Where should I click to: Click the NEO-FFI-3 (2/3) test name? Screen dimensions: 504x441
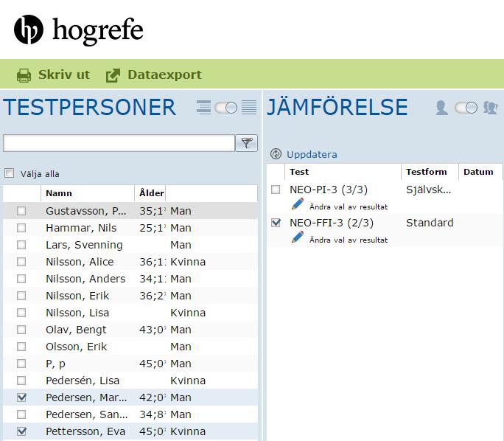[x=332, y=223]
